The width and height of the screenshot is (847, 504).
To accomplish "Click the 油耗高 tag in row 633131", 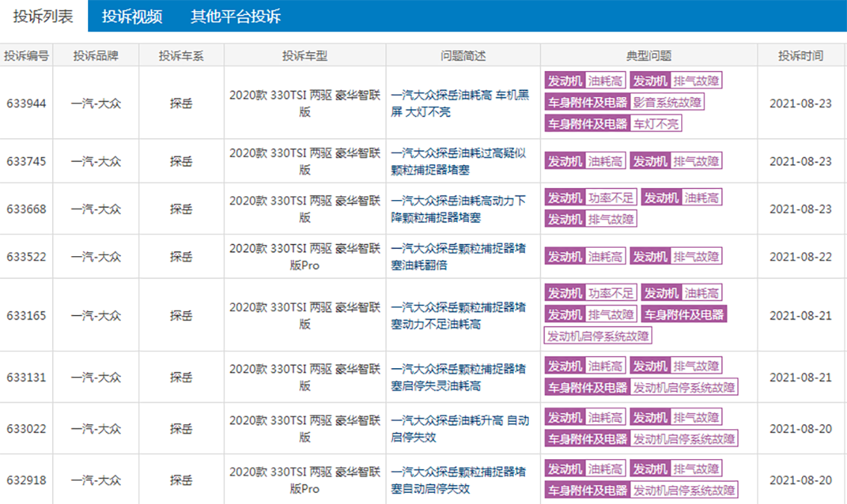I will coord(605,366).
